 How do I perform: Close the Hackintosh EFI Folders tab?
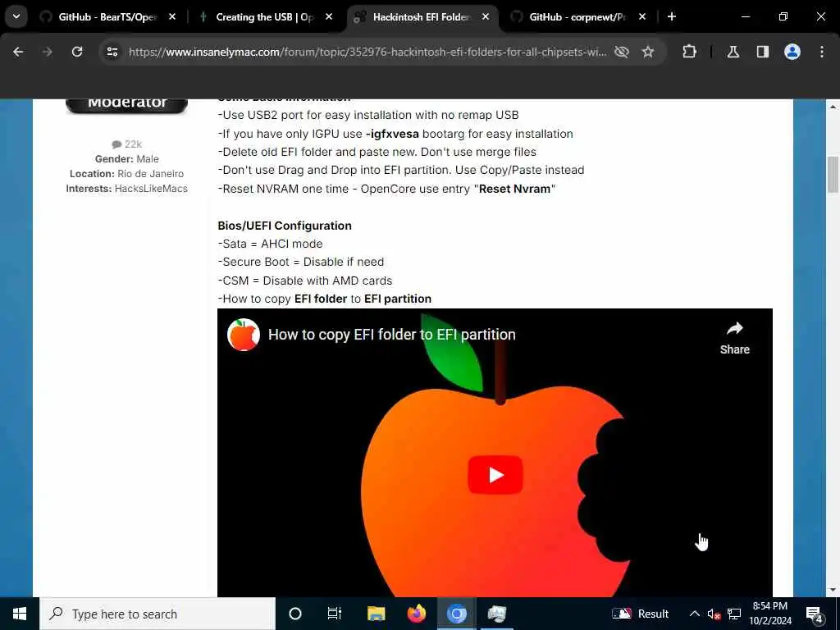[x=486, y=17]
